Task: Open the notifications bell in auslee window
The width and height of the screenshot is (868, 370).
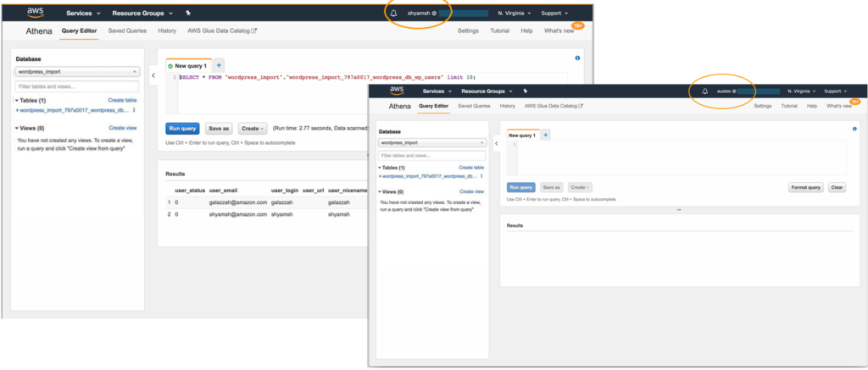Action: coord(704,91)
